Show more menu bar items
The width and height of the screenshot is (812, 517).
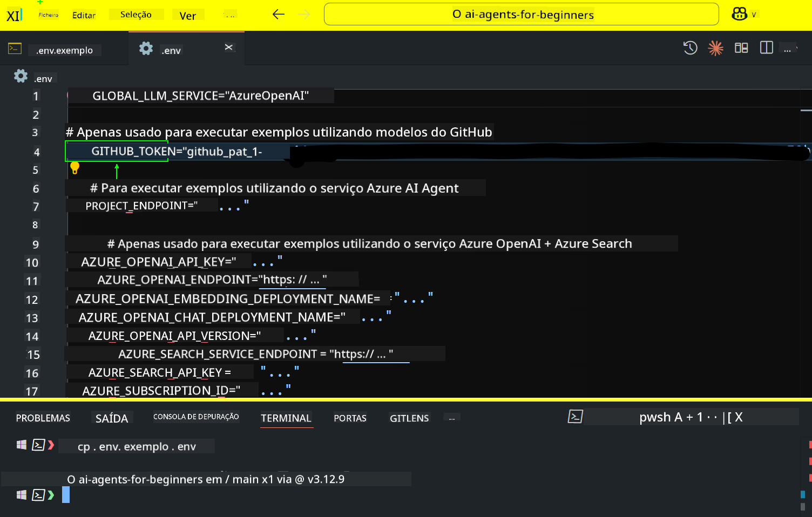pyautogui.click(x=231, y=15)
